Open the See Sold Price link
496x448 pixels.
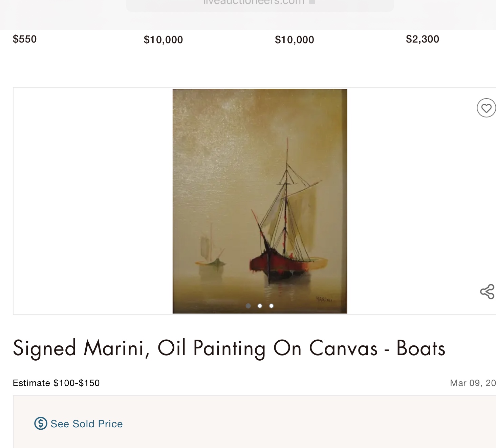tap(86, 424)
